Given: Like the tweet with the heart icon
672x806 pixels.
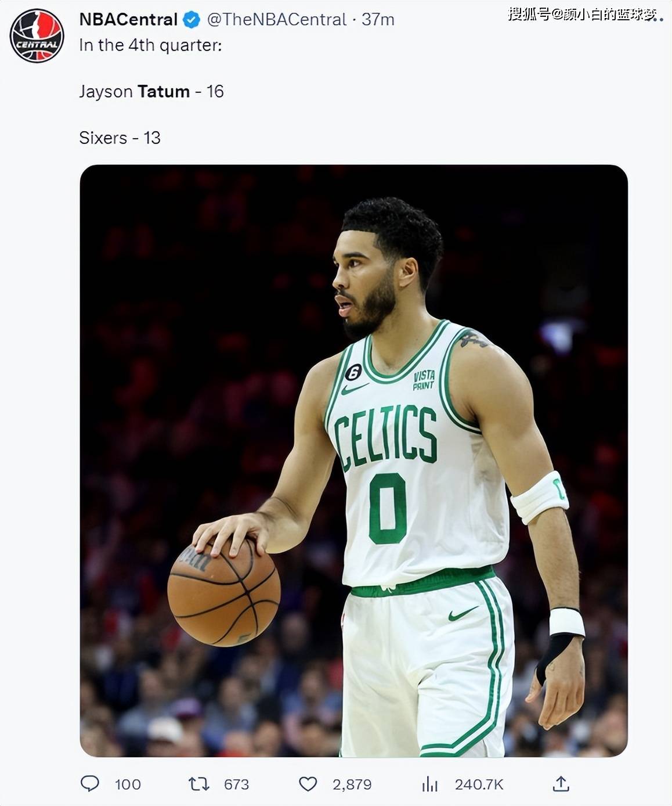Looking at the screenshot, I should point(308,784).
